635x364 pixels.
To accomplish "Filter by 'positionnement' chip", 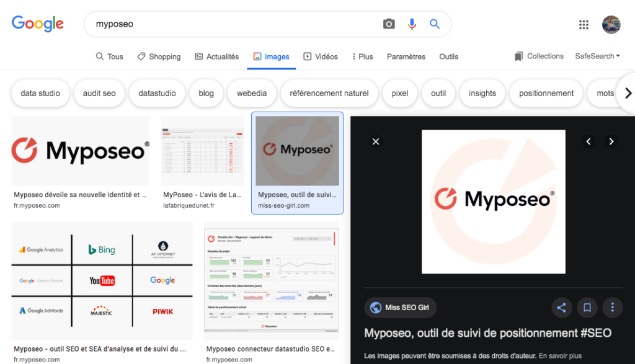I will [546, 93].
